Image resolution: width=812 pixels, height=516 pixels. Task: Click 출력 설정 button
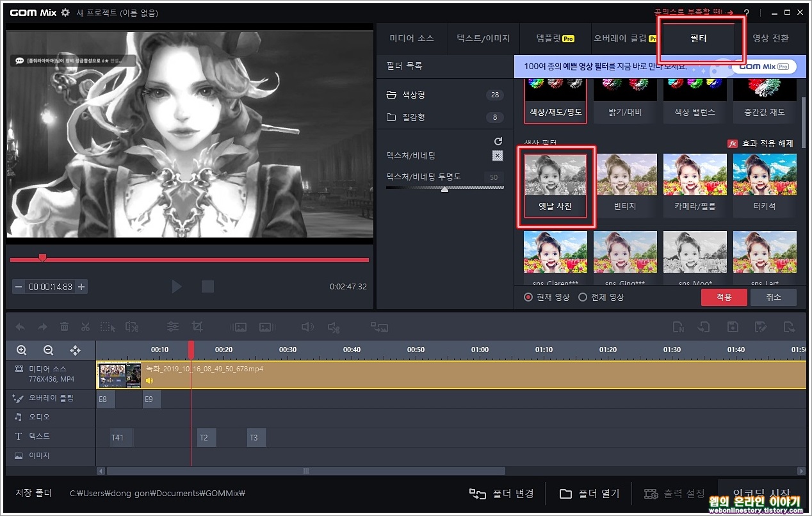pos(674,494)
